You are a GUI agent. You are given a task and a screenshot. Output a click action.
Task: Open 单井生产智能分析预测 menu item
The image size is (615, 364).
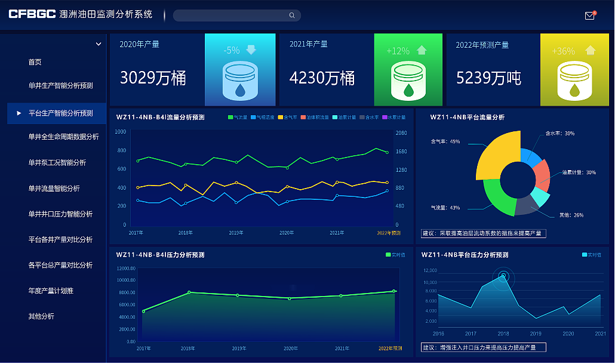(60, 85)
